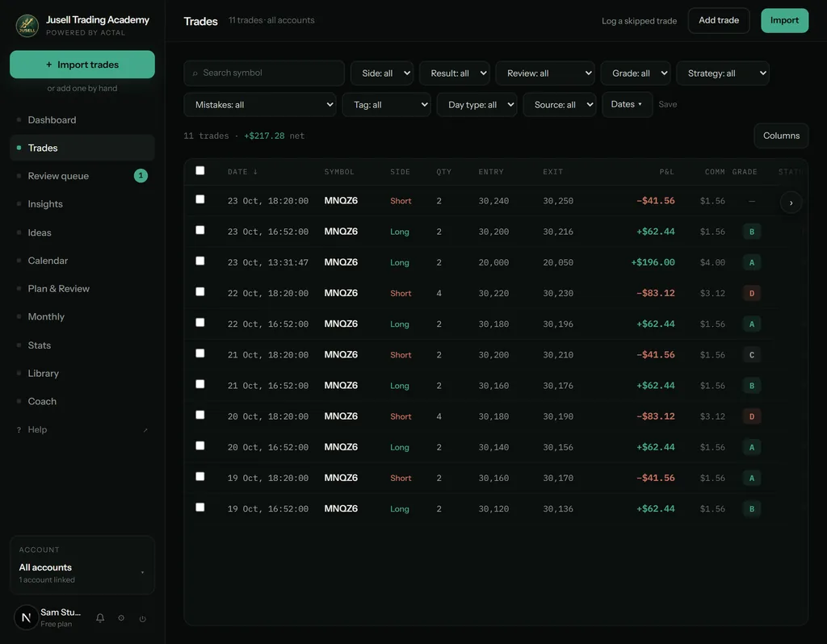Click the Import button in header
Image resolution: width=827 pixels, height=644 pixels.
(784, 20)
